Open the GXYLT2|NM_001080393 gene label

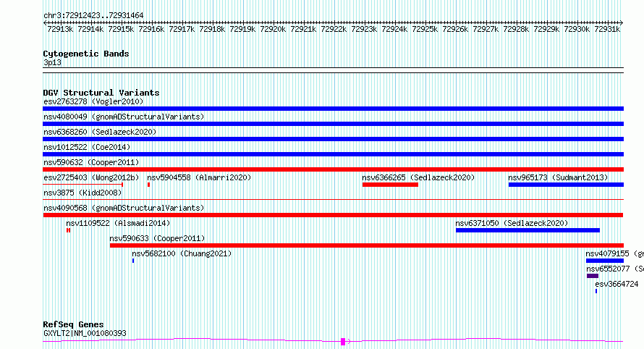coord(85,333)
